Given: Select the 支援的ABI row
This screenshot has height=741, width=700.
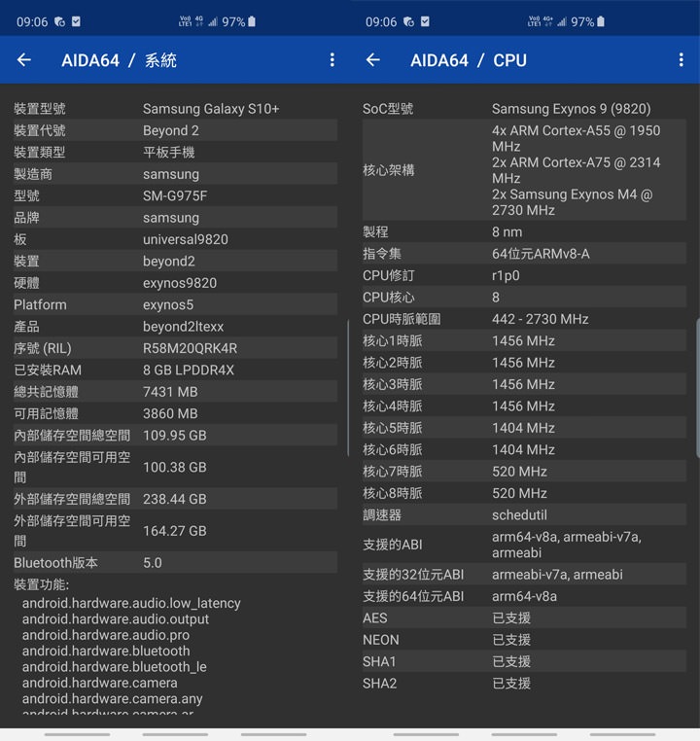Looking at the screenshot, I should tap(524, 544).
